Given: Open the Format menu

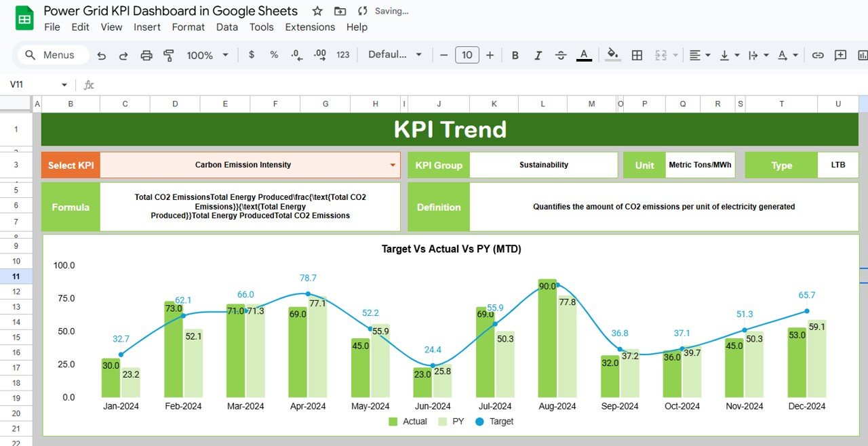Looking at the screenshot, I should click(x=188, y=27).
